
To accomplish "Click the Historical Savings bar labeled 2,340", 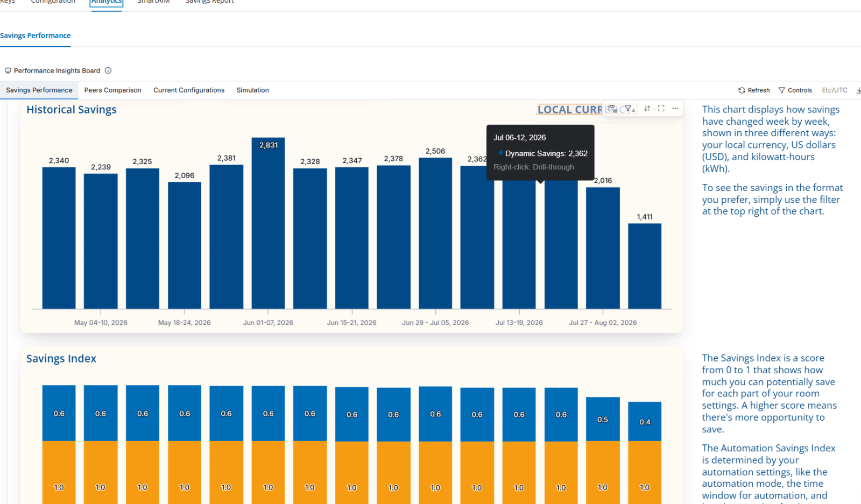I will (x=59, y=238).
